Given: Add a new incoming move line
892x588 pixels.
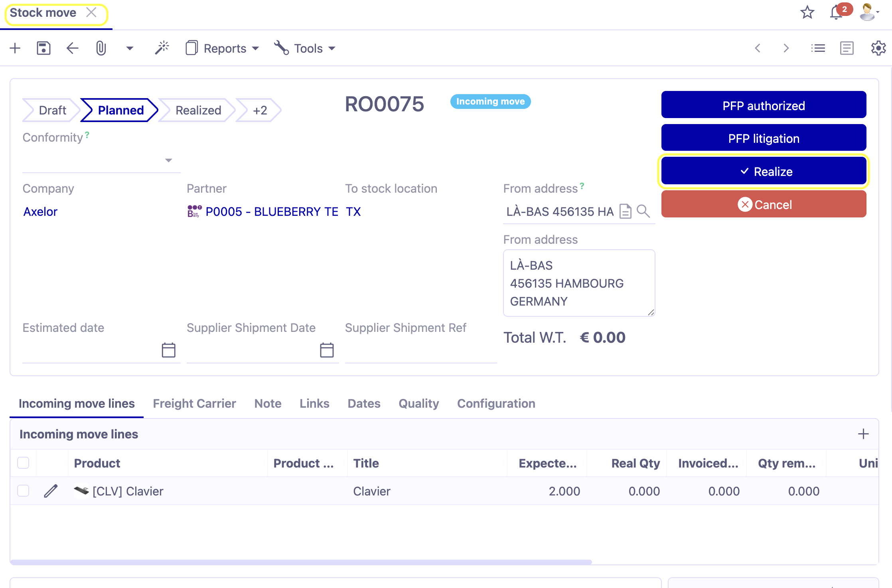Looking at the screenshot, I should tap(863, 434).
